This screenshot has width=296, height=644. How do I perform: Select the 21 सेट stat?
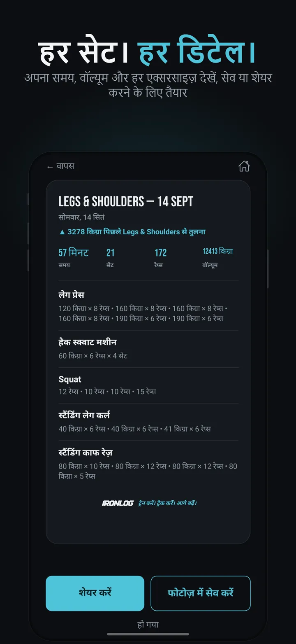click(x=110, y=258)
